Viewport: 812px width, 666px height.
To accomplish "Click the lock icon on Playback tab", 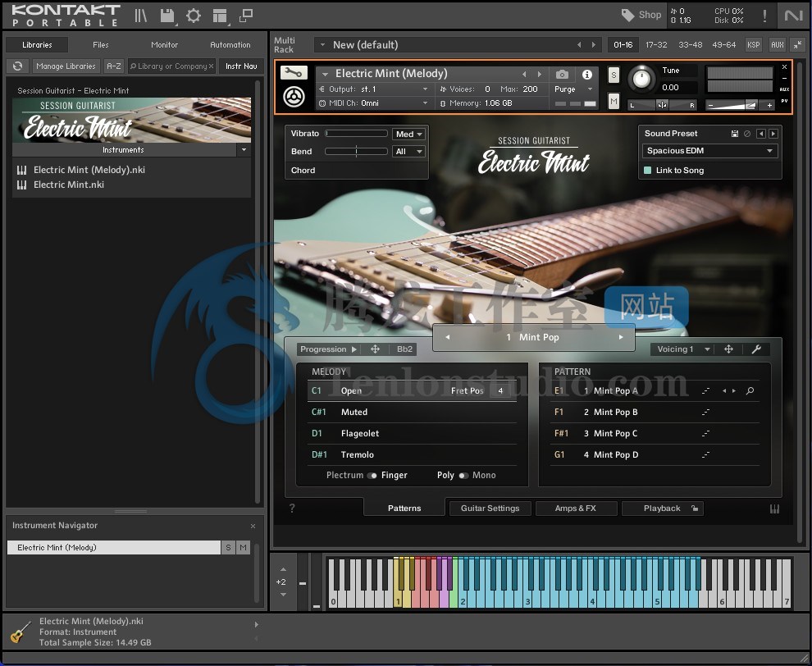I will click(x=695, y=508).
